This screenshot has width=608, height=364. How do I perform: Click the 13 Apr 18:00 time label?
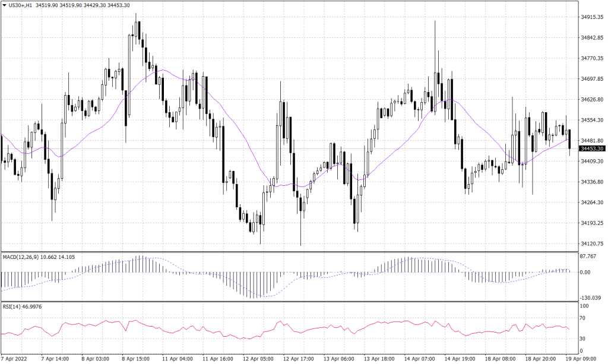(x=379, y=359)
